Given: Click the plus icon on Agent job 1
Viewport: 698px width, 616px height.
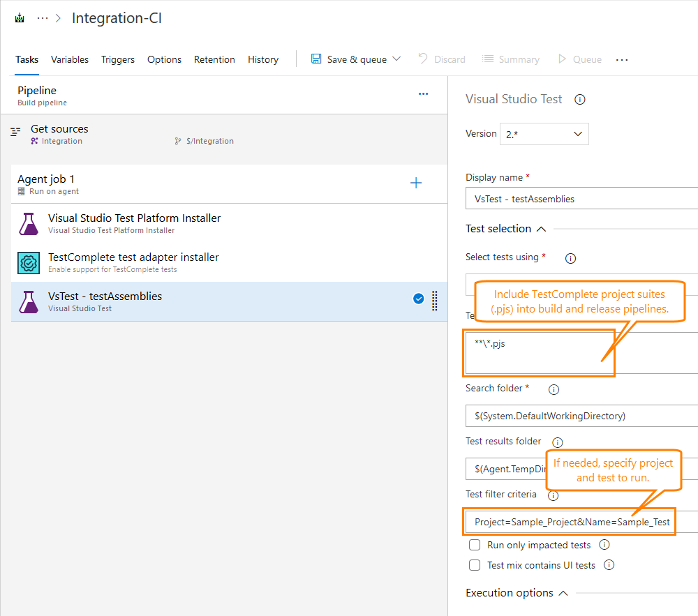Looking at the screenshot, I should 416,183.
